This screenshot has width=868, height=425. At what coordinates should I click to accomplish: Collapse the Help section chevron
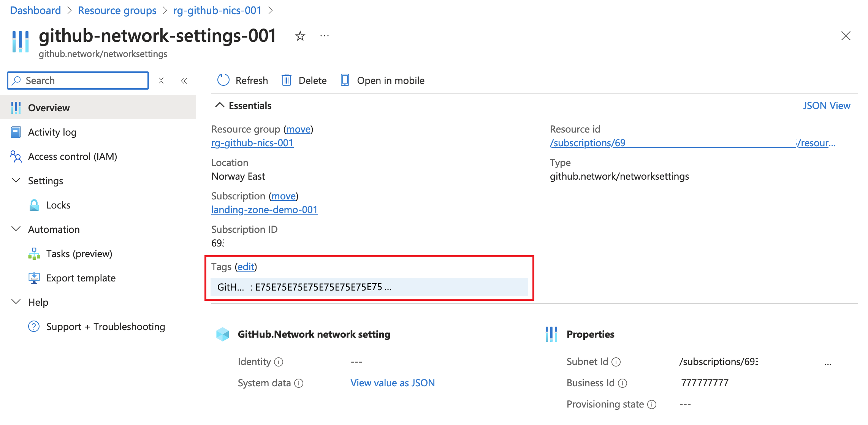pyautogui.click(x=16, y=302)
